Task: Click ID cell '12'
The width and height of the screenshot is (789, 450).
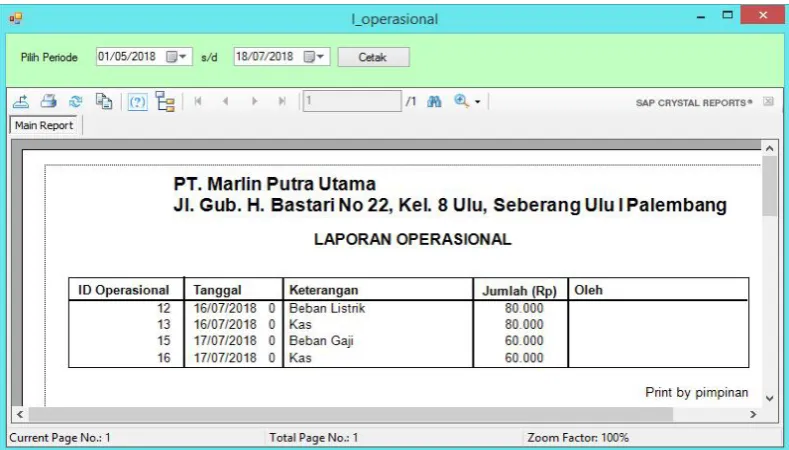Action: point(164,308)
